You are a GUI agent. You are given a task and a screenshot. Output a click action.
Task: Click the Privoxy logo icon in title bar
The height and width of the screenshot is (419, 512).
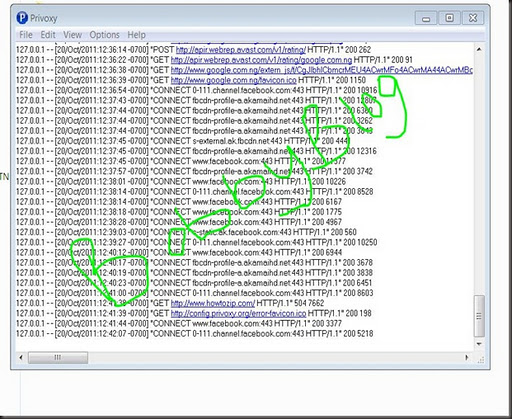point(22,18)
